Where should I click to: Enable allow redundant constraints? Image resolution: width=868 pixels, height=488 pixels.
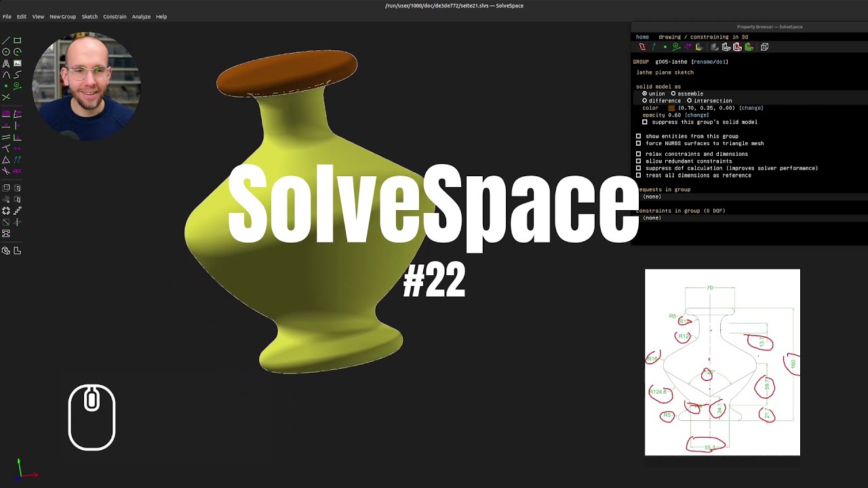point(638,161)
